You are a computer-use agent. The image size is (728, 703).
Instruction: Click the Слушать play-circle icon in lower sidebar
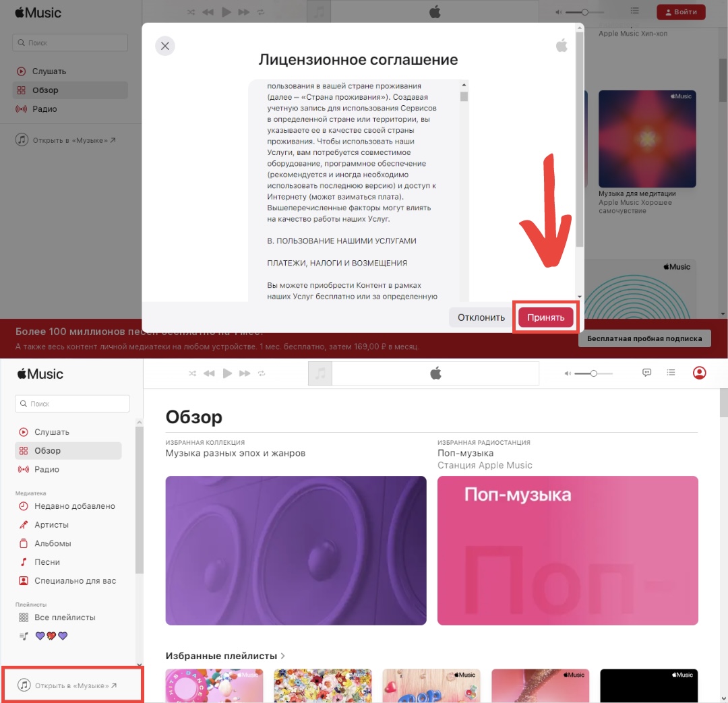coord(23,432)
